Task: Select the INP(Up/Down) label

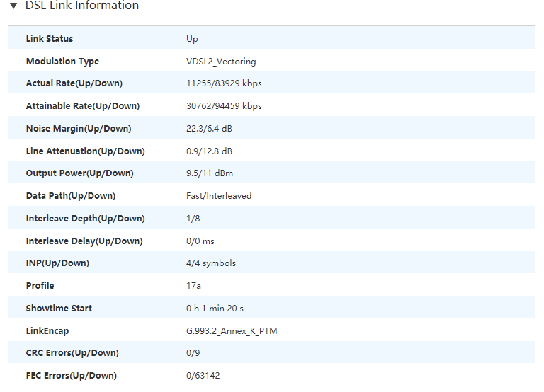Action: pyautogui.click(x=57, y=263)
